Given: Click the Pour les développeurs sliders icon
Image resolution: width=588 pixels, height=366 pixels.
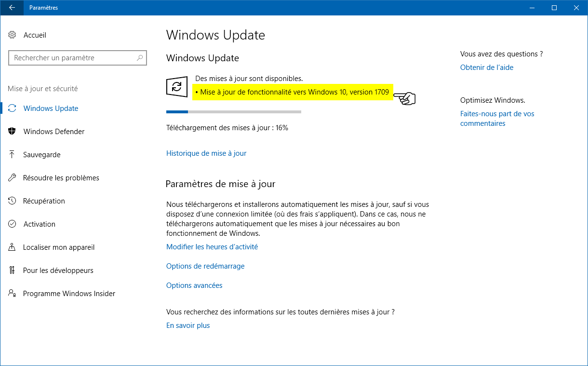Looking at the screenshot, I should tap(13, 271).
